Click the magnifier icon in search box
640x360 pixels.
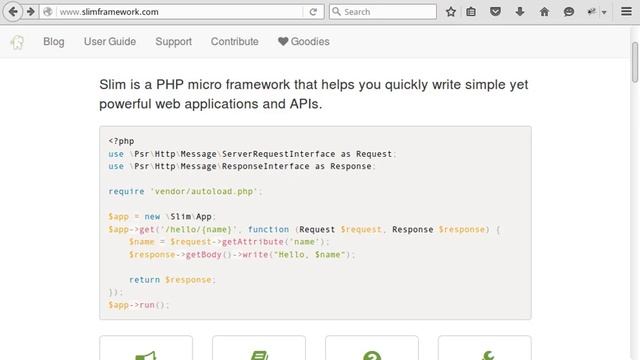[x=336, y=12]
